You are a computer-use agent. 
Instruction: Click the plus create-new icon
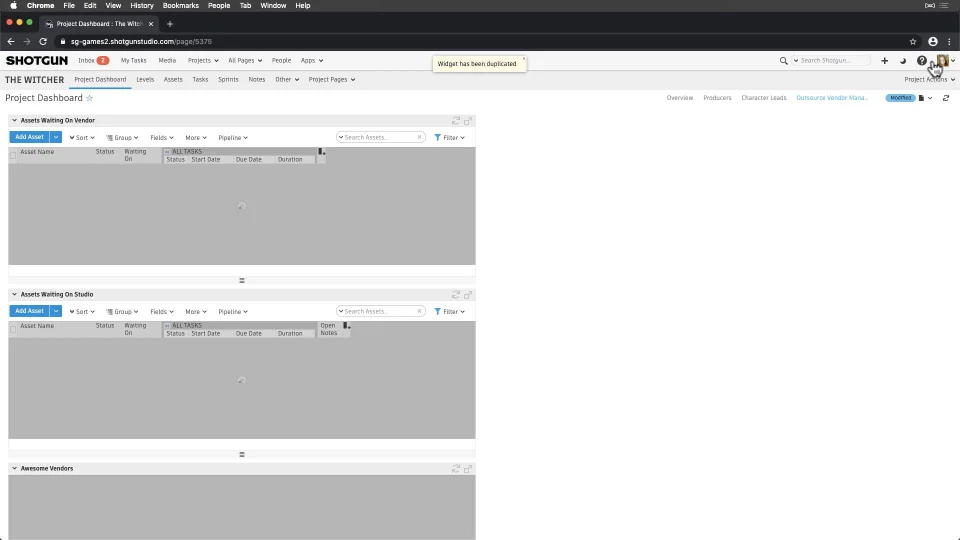(884, 61)
